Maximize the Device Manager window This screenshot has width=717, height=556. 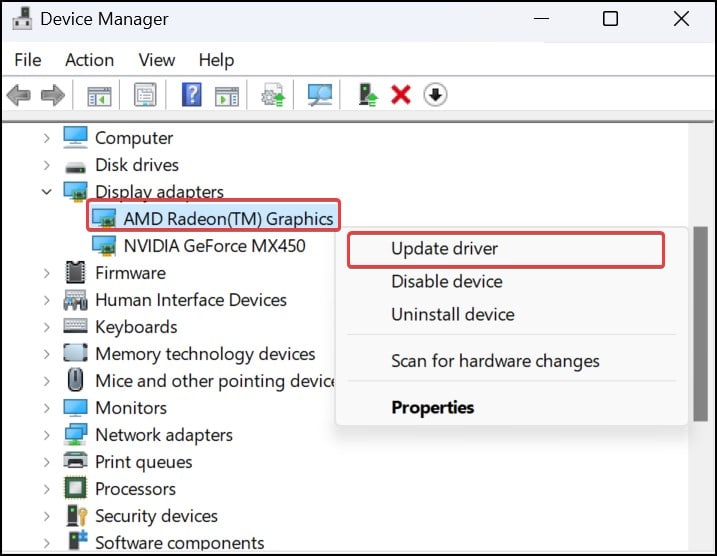610,19
